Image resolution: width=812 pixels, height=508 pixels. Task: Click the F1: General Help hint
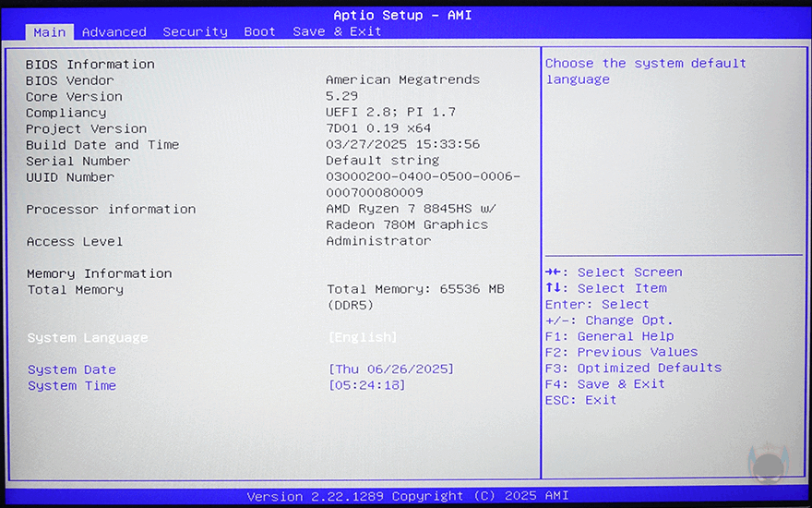[x=610, y=336]
